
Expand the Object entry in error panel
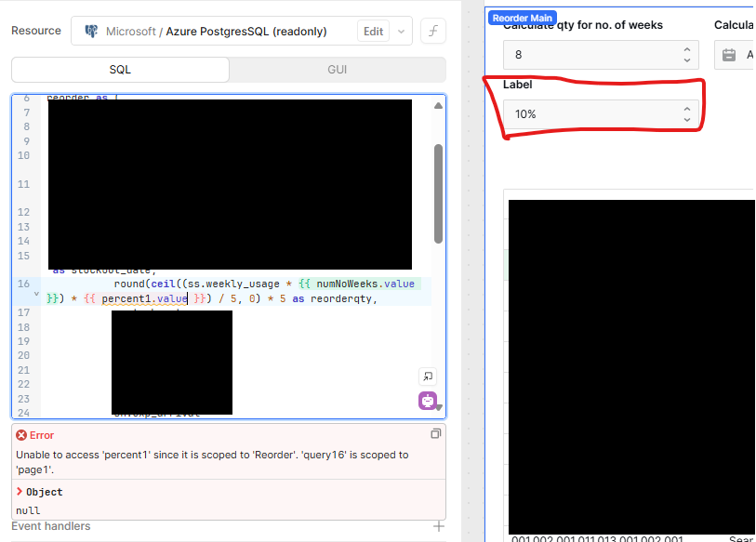click(x=20, y=492)
